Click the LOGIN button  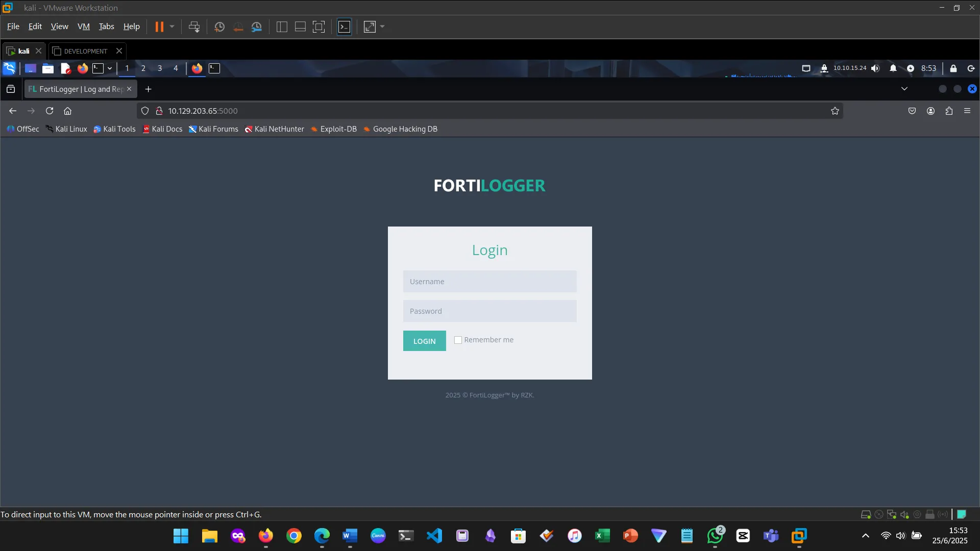click(424, 340)
